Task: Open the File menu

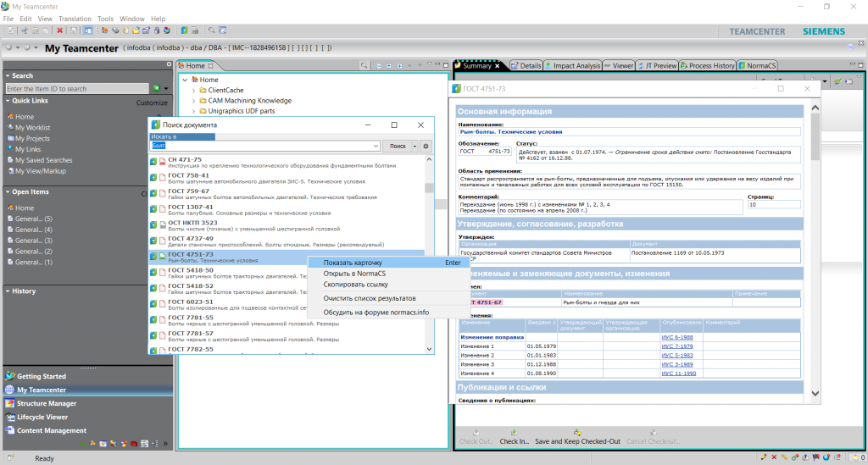Action: click(8, 19)
